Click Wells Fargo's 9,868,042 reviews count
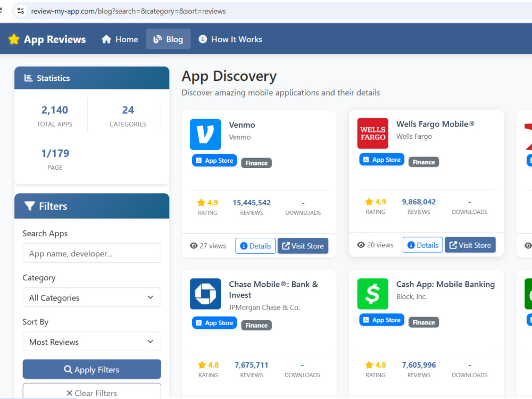The width and height of the screenshot is (532, 399). (x=419, y=202)
